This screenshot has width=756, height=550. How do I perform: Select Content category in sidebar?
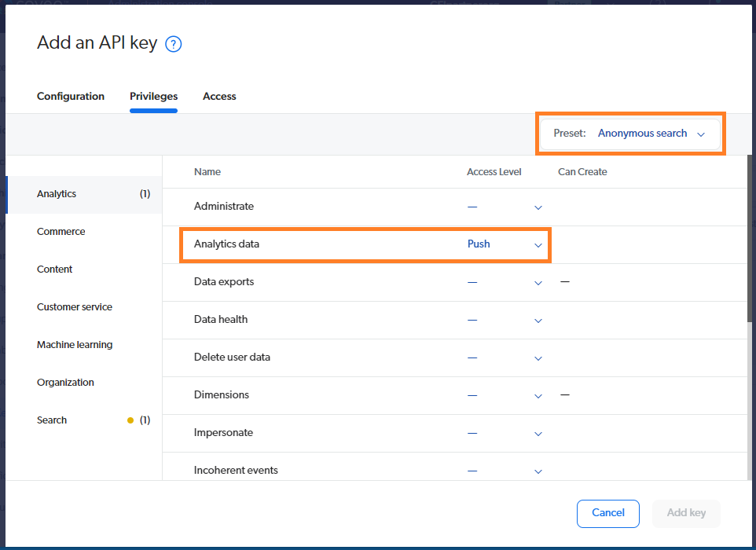pos(84,269)
